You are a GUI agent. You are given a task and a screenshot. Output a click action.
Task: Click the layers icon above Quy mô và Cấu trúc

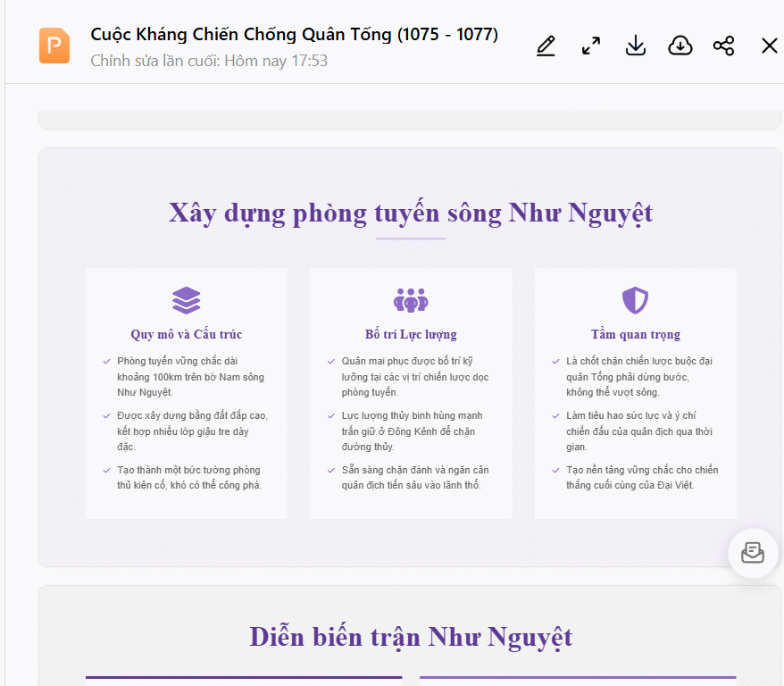coord(185,300)
